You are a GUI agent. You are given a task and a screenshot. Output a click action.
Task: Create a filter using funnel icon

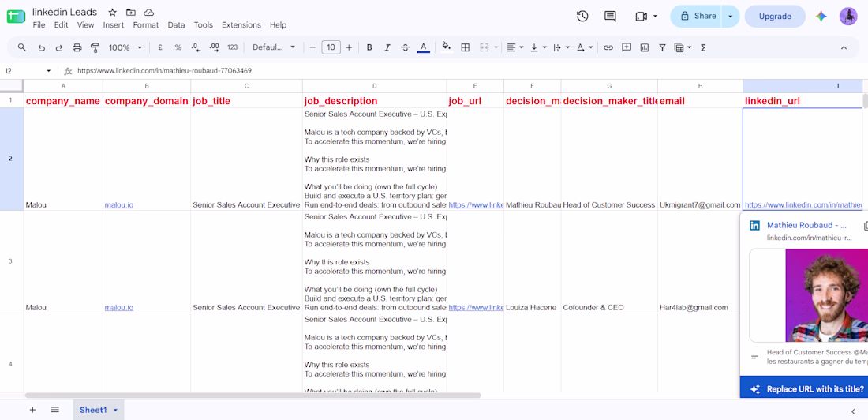[x=662, y=47]
